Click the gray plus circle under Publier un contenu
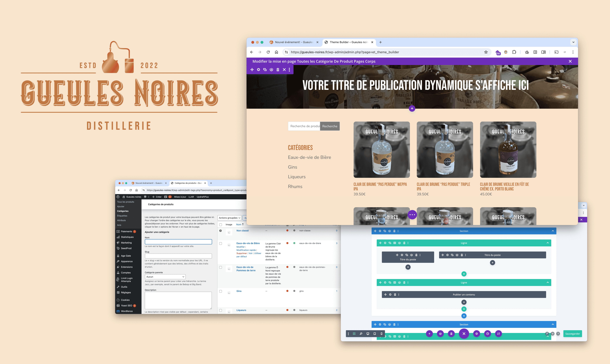 tap(464, 302)
